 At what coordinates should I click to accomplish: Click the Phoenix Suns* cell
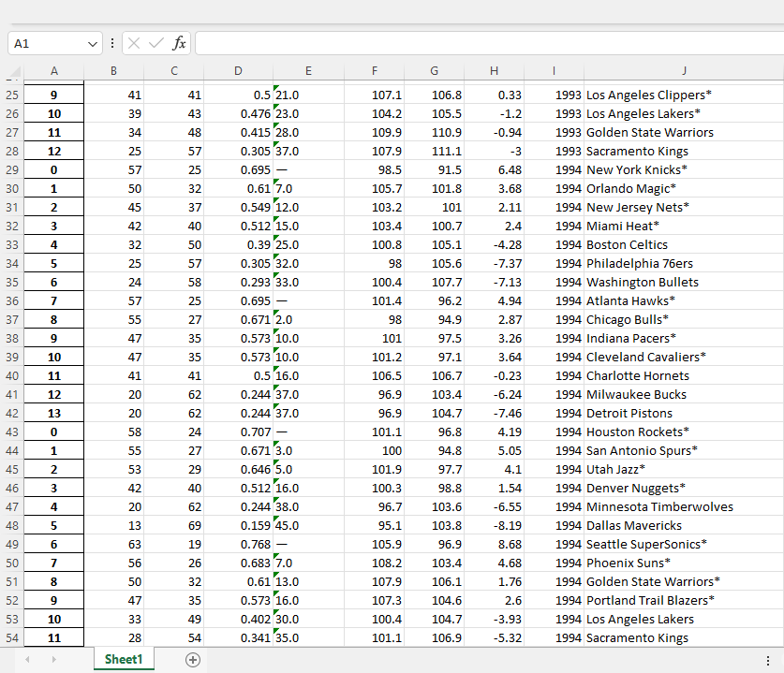coord(684,563)
